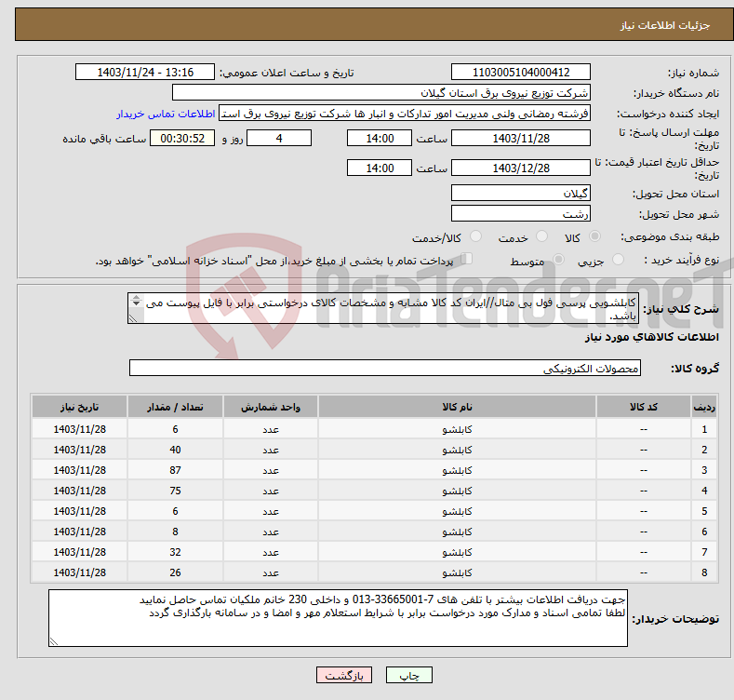Click the scroll down arrow in description box
Image resolution: width=734 pixels, height=700 pixels.
pyautogui.click(x=136, y=303)
